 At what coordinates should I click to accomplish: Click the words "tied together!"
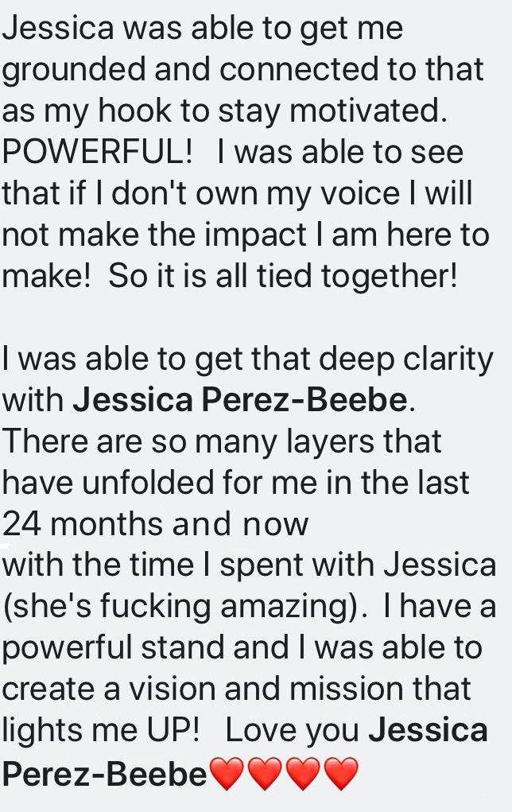coord(357,276)
